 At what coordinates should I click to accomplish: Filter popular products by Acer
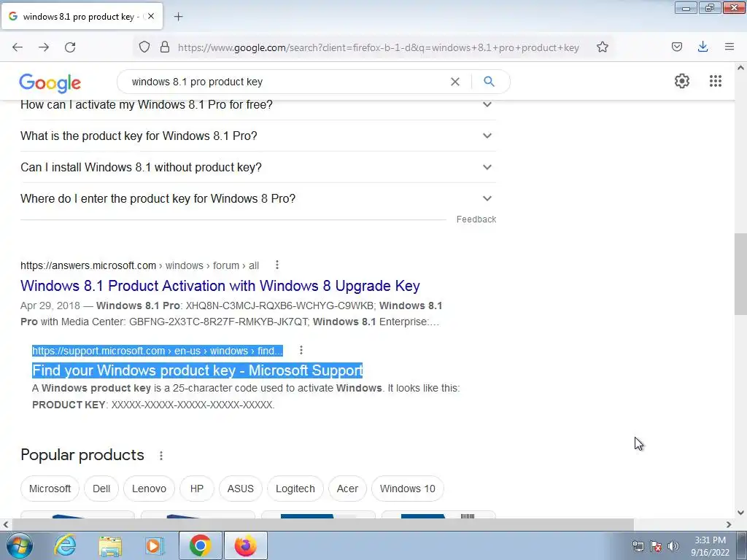pyautogui.click(x=347, y=489)
